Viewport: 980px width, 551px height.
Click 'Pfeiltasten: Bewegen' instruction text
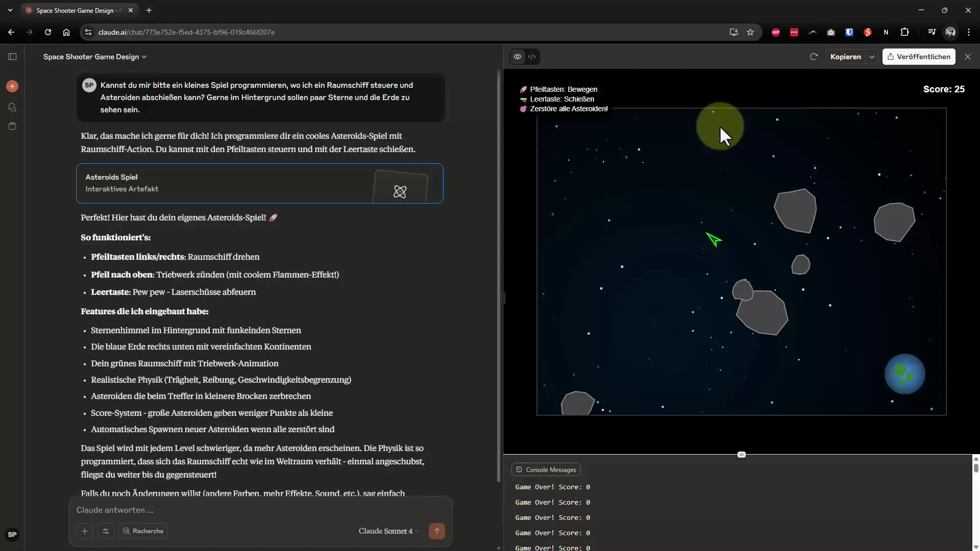563,89
